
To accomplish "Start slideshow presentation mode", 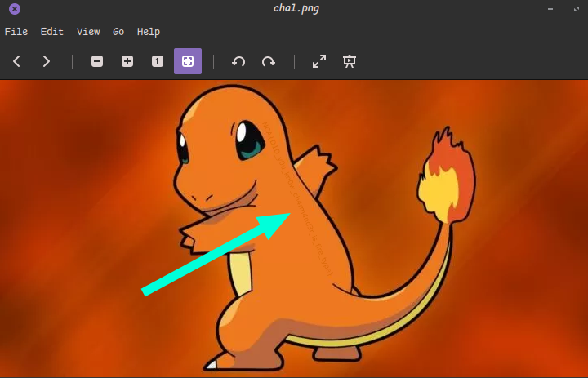I will click(x=350, y=61).
